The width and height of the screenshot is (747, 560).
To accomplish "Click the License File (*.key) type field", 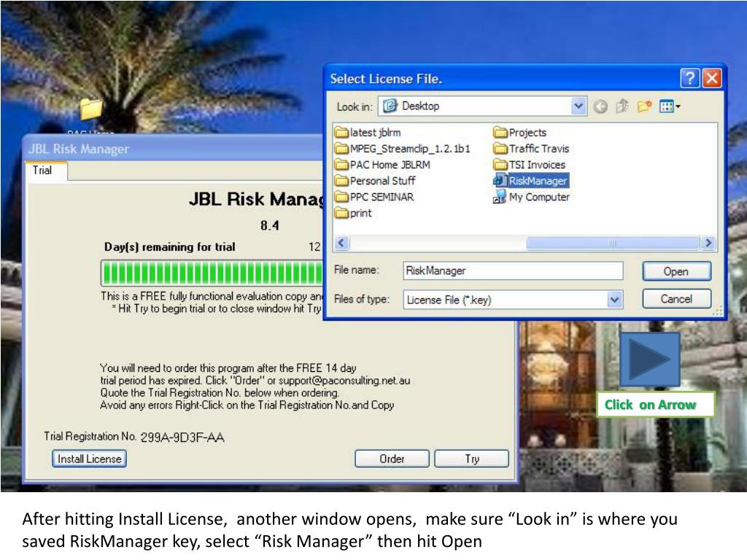I will click(513, 300).
